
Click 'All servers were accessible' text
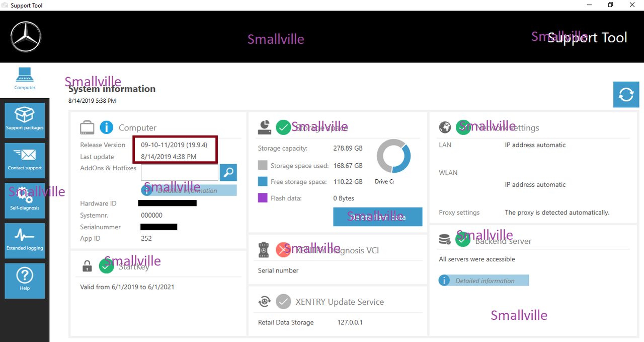click(x=477, y=259)
